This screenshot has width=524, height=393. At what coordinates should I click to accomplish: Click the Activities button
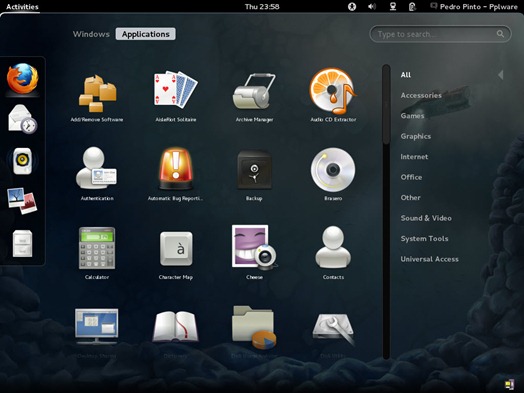point(22,6)
